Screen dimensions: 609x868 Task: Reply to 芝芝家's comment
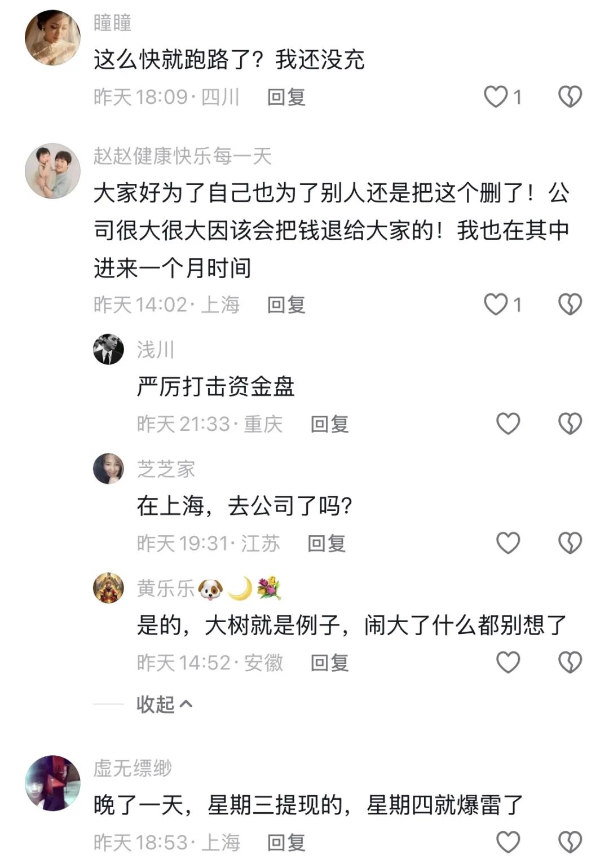326,544
